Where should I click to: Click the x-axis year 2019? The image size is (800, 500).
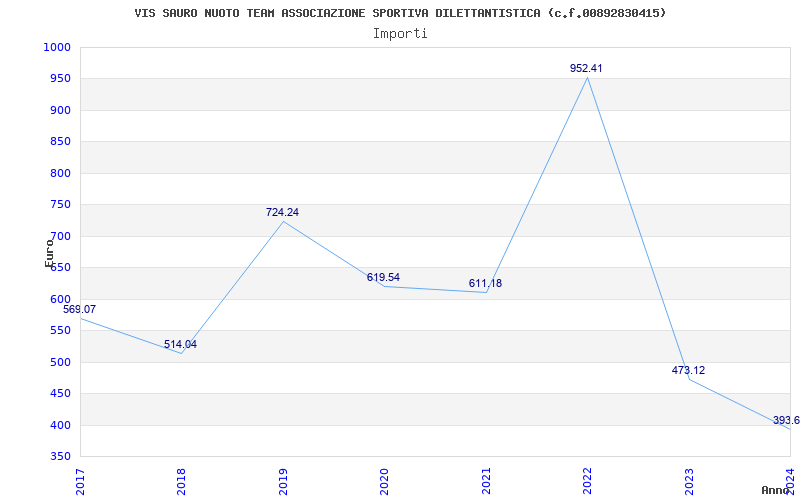coord(283,481)
